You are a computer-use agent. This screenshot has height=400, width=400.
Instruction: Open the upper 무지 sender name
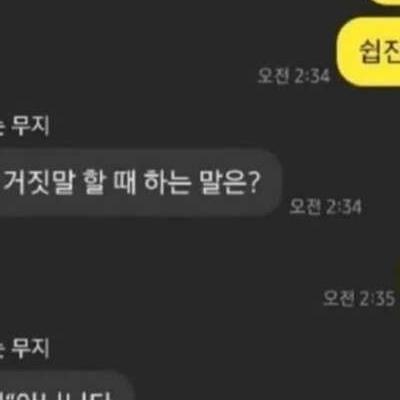(24, 125)
